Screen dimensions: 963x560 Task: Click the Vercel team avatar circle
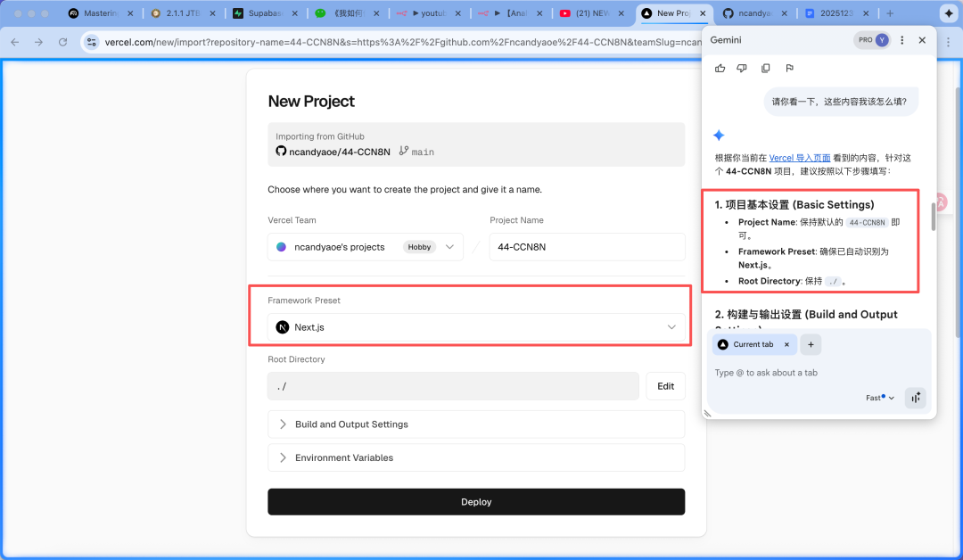coord(281,247)
